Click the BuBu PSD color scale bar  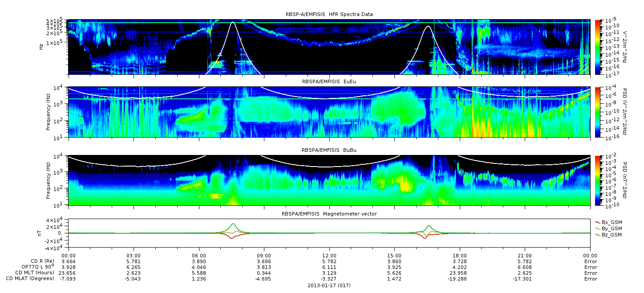(x=598, y=180)
